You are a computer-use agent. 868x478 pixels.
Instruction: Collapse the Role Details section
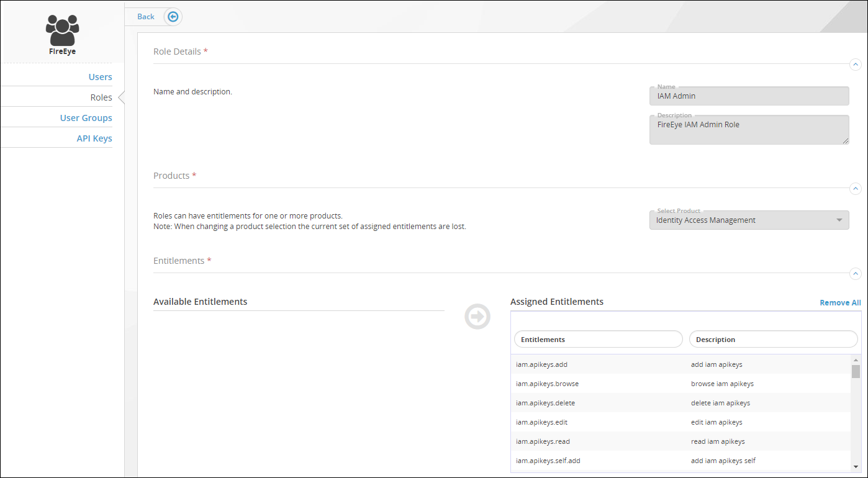pos(856,64)
